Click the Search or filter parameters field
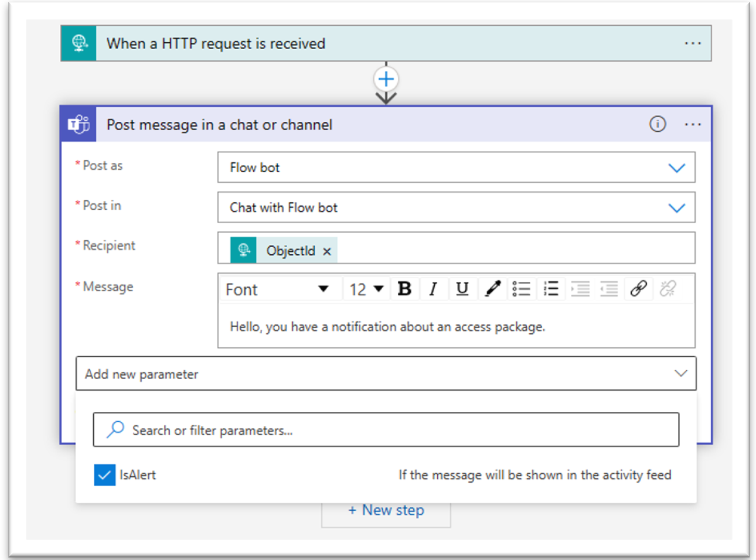The height and width of the screenshot is (560, 756). point(386,431)
